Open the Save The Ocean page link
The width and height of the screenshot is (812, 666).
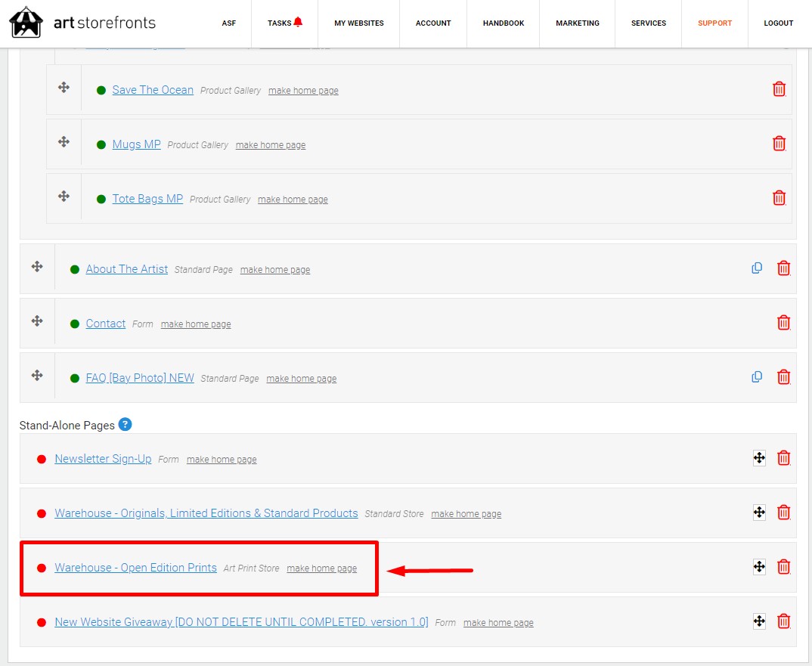[153, 90]
